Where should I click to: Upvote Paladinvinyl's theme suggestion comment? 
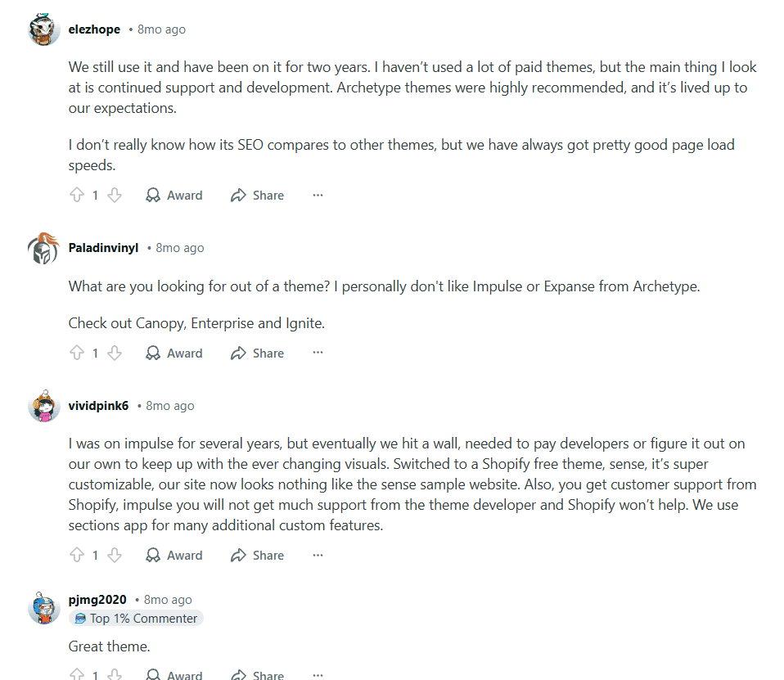74,353
